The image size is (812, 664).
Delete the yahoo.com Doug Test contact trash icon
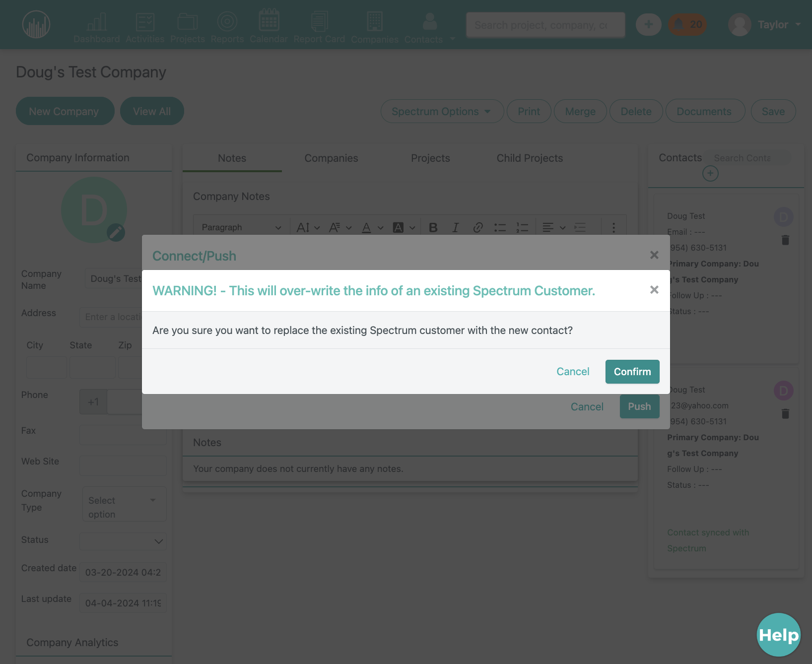pyautogui.click(x=785, y=413)
